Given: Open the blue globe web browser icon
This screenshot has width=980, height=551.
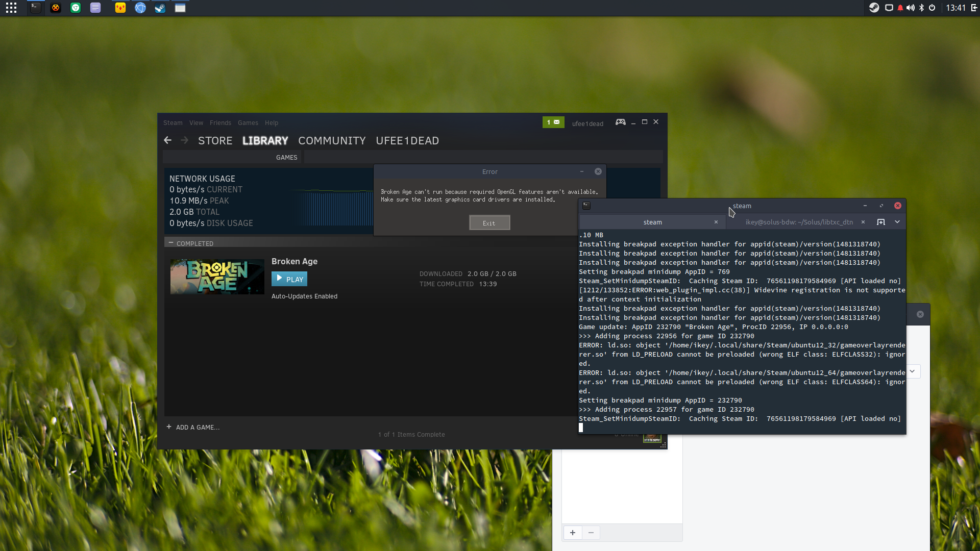Looking at the screenshot, I should point(140,8).
